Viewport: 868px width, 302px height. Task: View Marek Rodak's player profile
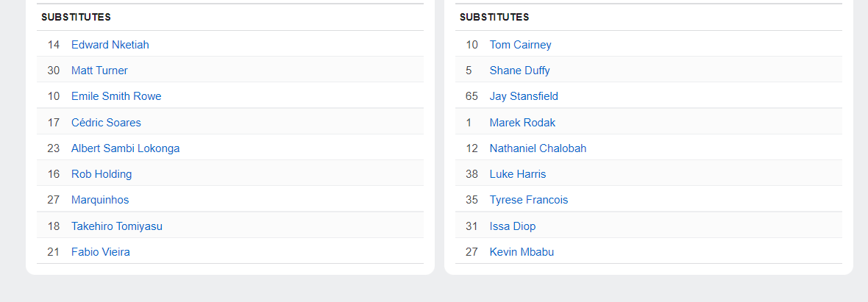tap(522, 123)
